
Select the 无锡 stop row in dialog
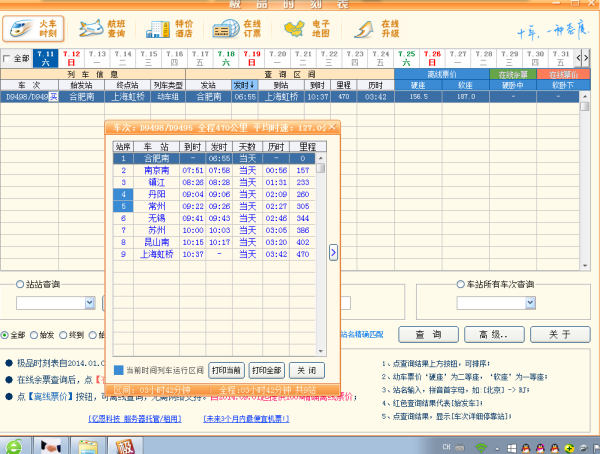[214, 218]
